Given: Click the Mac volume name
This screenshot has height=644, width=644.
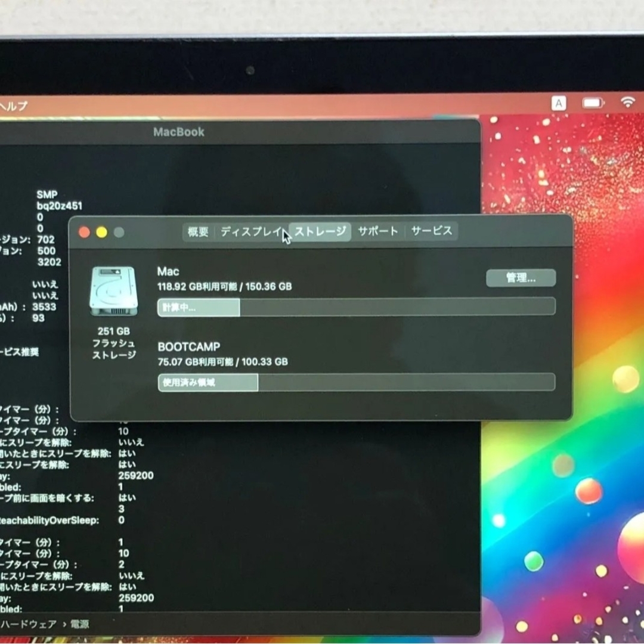Looking at the screenshot, I should 168,271.
